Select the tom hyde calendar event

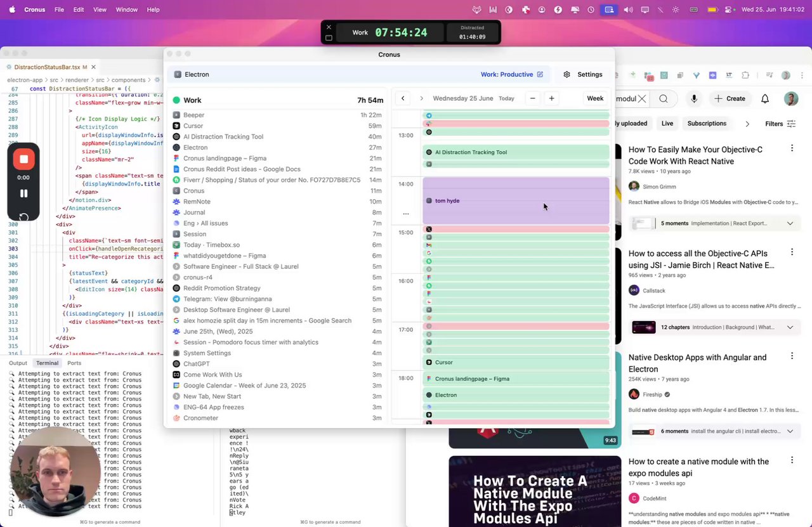[516, 200]
